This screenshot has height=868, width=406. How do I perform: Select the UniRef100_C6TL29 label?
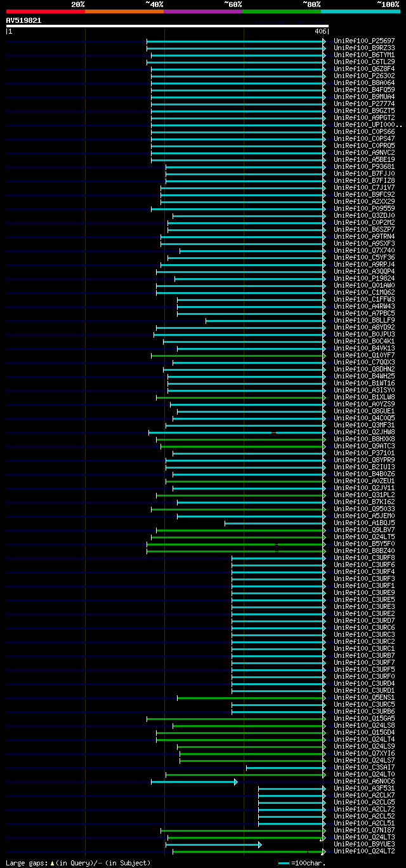click(364, 62)
